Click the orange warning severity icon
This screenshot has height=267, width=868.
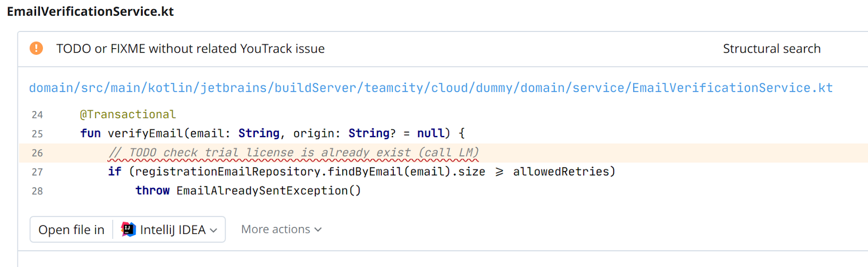point(36,48)
